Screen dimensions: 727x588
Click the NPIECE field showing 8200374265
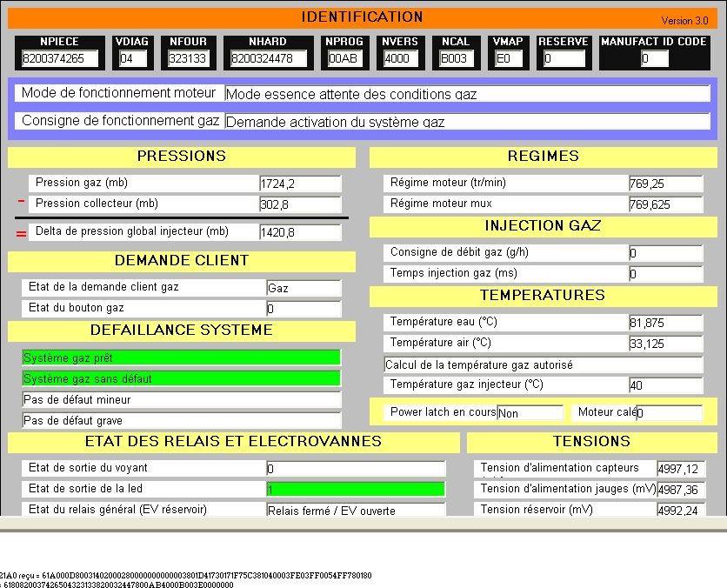[60, 59]
